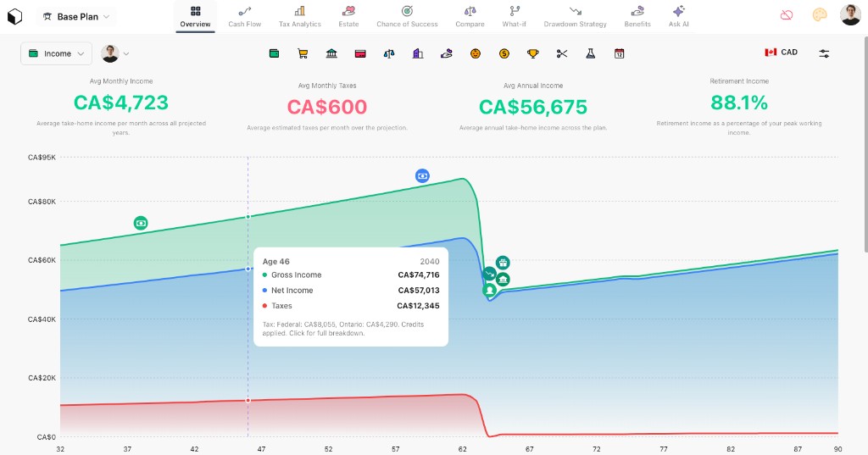Viewport: 868px width, 455px height.
Task: Open the theme color palette icon
Action: 819,15
